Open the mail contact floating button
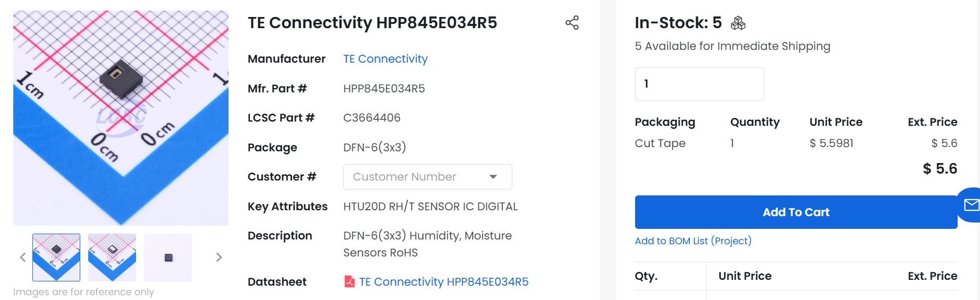 tap(970, 204)
